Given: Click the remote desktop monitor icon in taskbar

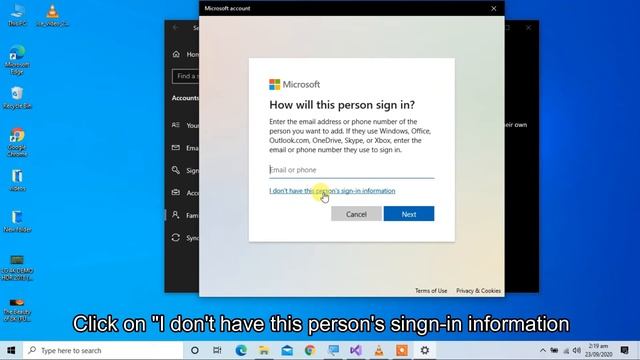Looking at the screenshot, I should click(x=333, y=351).
